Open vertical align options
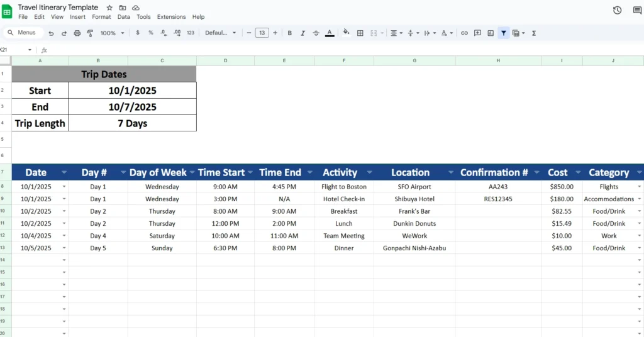The height and width of the screenshot is (337, 644). coord(413,33)
